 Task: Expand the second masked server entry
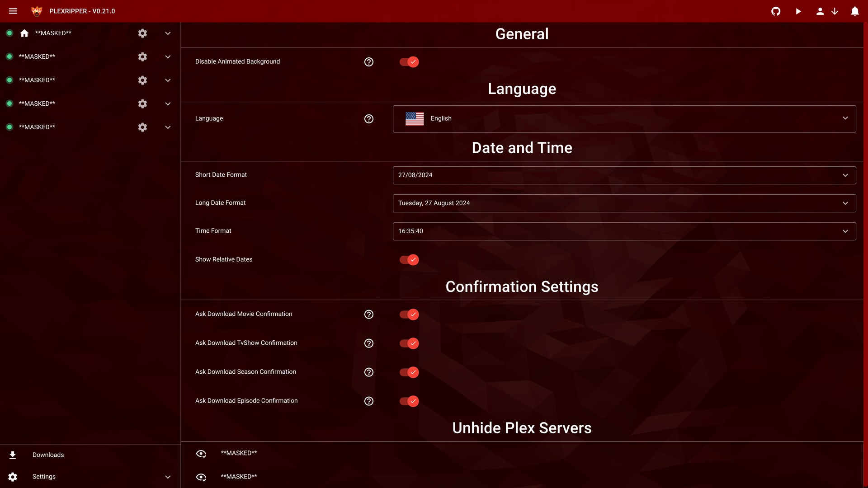pos(169,56)
